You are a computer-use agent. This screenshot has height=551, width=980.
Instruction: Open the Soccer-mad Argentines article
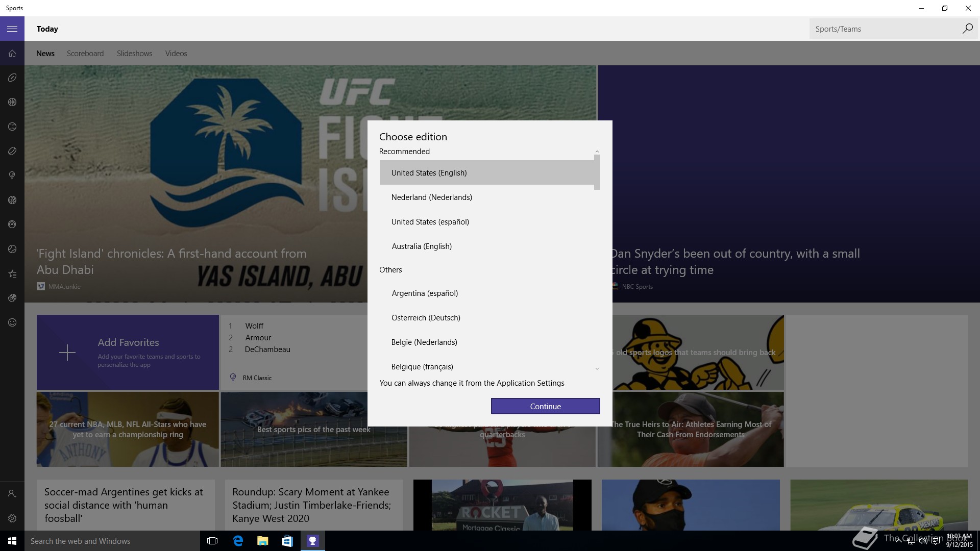(126, 505)
